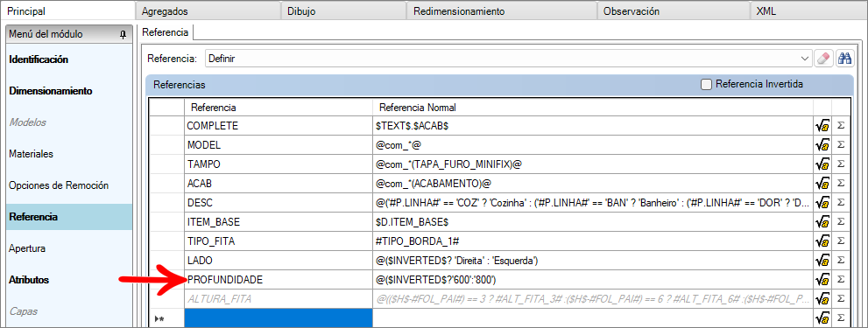Click the sigma icon in COMPLETE row

[x=840, y=126]
